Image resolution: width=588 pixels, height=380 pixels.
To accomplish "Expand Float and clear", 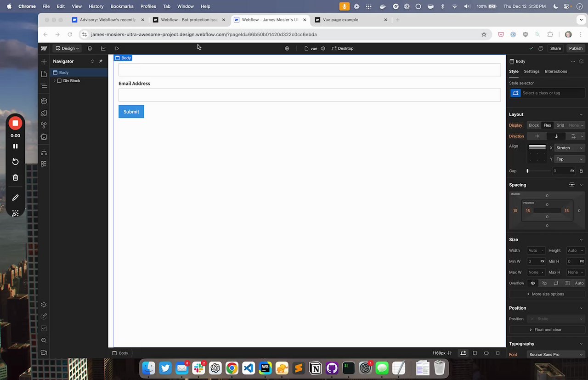I will (547, 330).
